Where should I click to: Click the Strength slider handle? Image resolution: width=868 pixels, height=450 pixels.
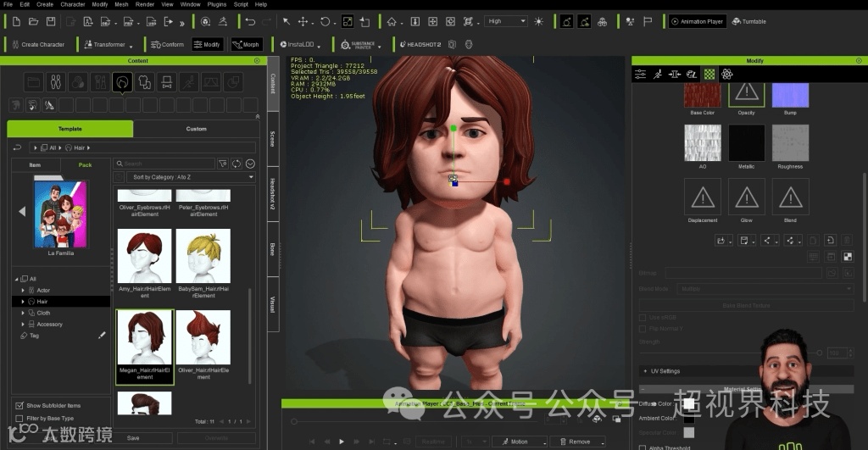pyautogui.click(x=820, y=353)
